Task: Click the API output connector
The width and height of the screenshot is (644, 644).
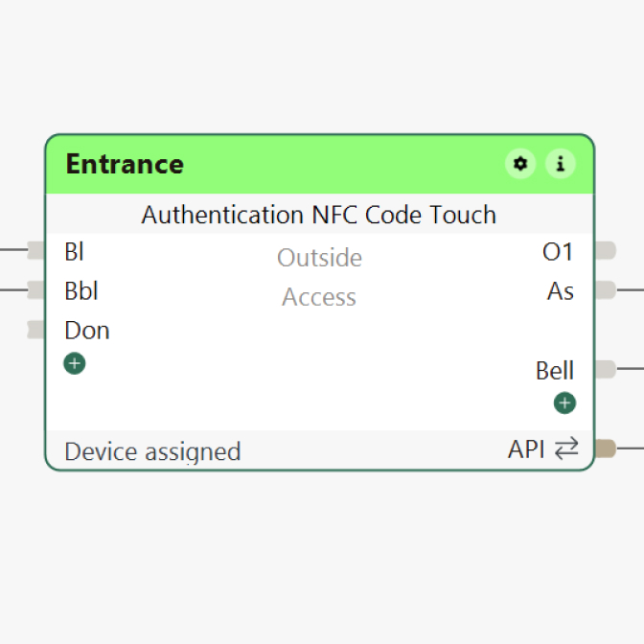Action: tap(605, 448)
